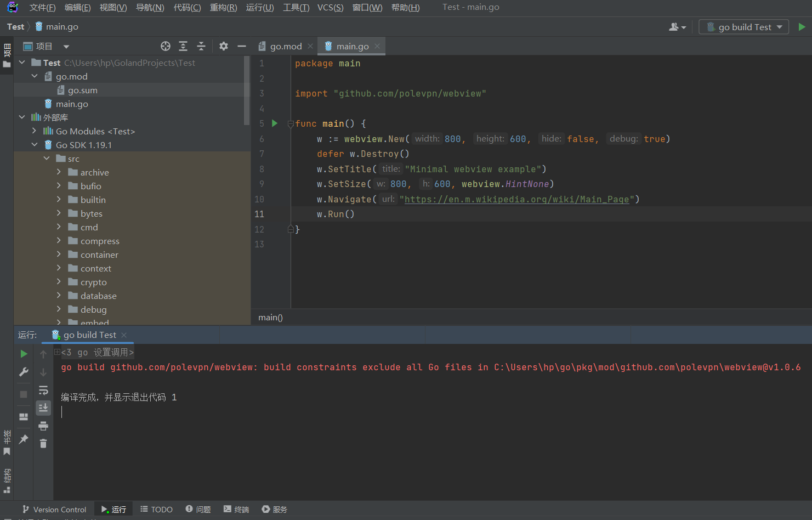The image size is (812, 520).
Task: Open project panel settings gear
Action: (224, 46)
